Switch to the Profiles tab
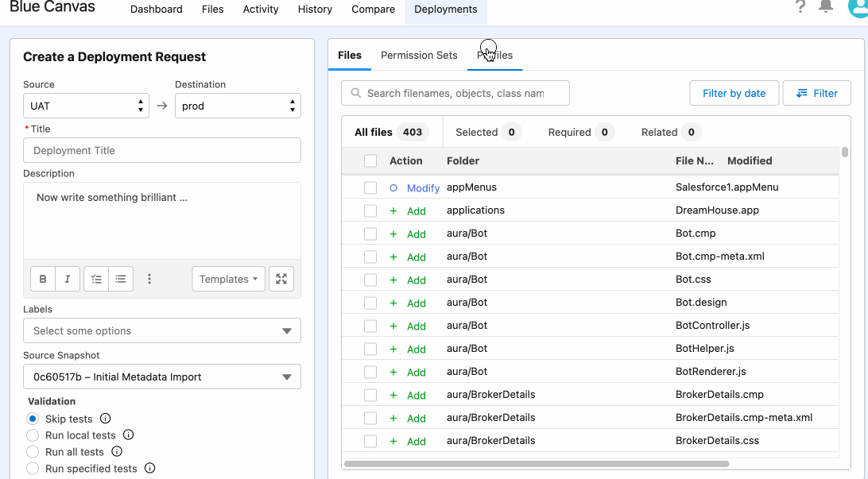The height and width of the screenshot is (479, 868). (x=495, y=56)
